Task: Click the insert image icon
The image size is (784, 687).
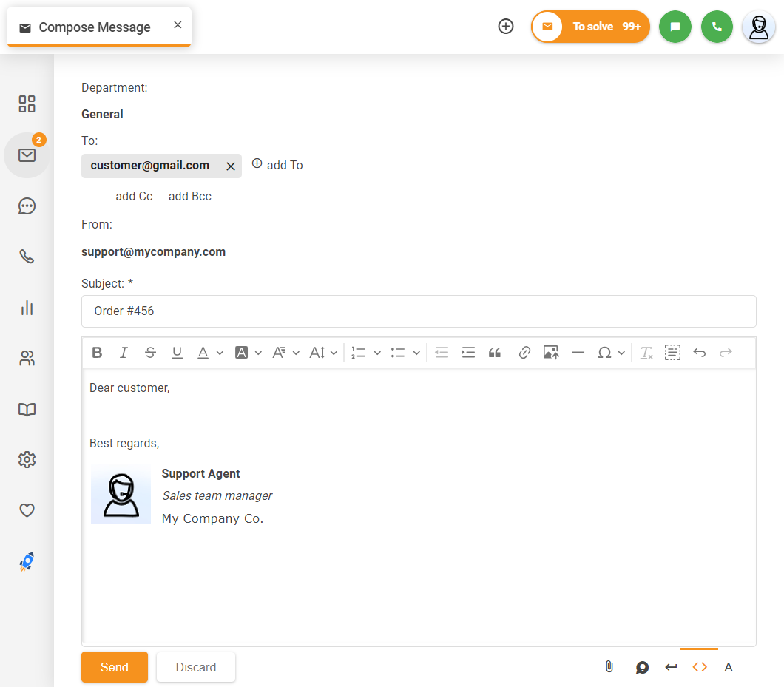Action: (551, 353)
